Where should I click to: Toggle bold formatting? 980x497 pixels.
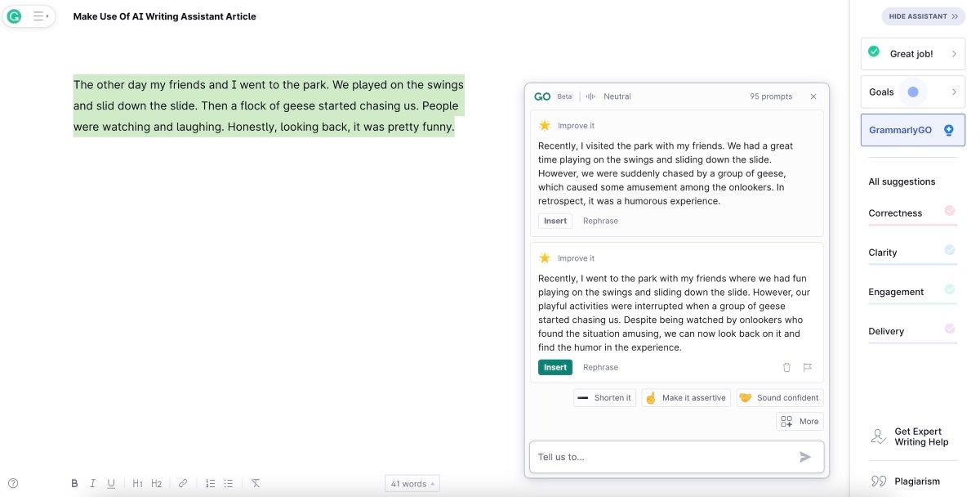pyautogui.click(x=74, y=483)
